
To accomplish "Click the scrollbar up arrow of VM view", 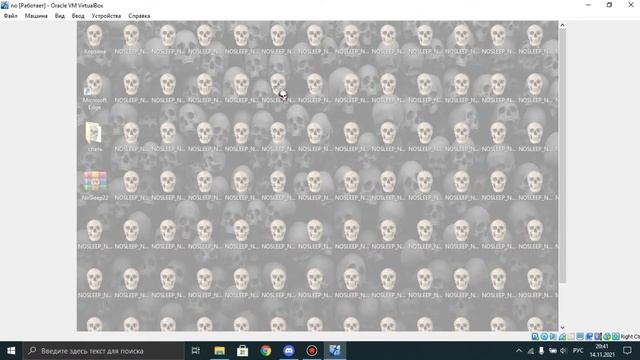I will (562, 25).
